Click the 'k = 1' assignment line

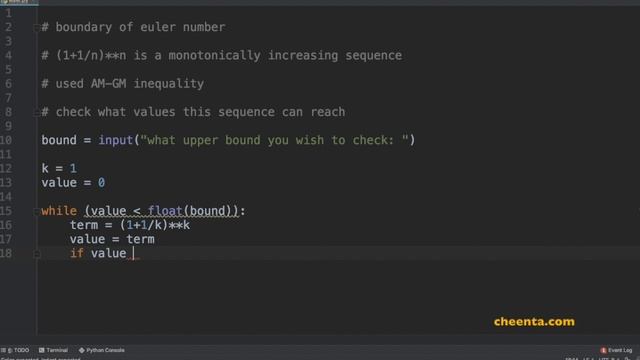click(x=59, y=168)
